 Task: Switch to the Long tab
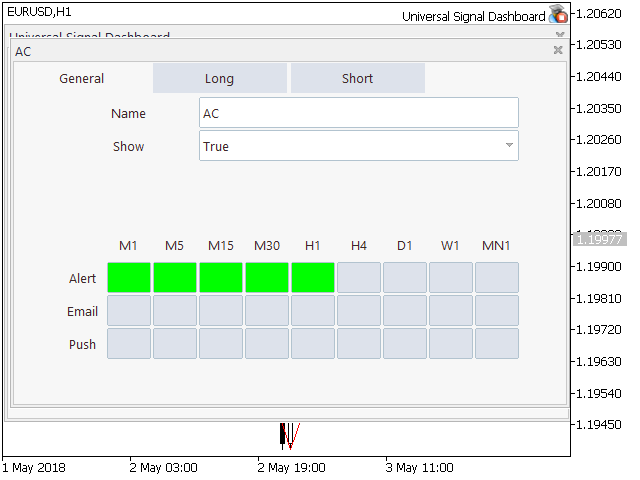pyautogui.click(x=219, y=79)
